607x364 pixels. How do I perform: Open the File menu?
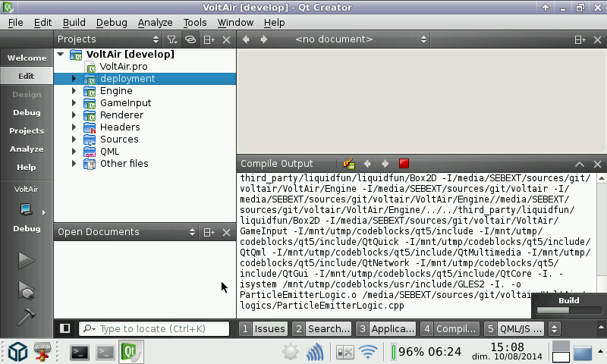tap(15, 23)
